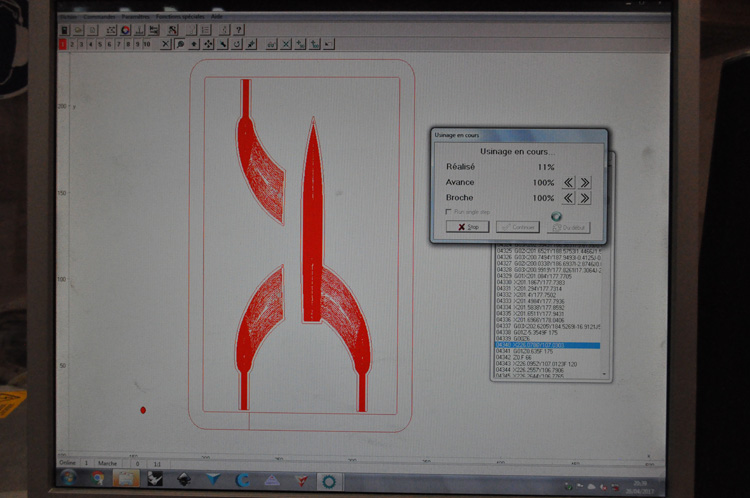Open the Fonctions spéciales menu

(x=180, y=17)
